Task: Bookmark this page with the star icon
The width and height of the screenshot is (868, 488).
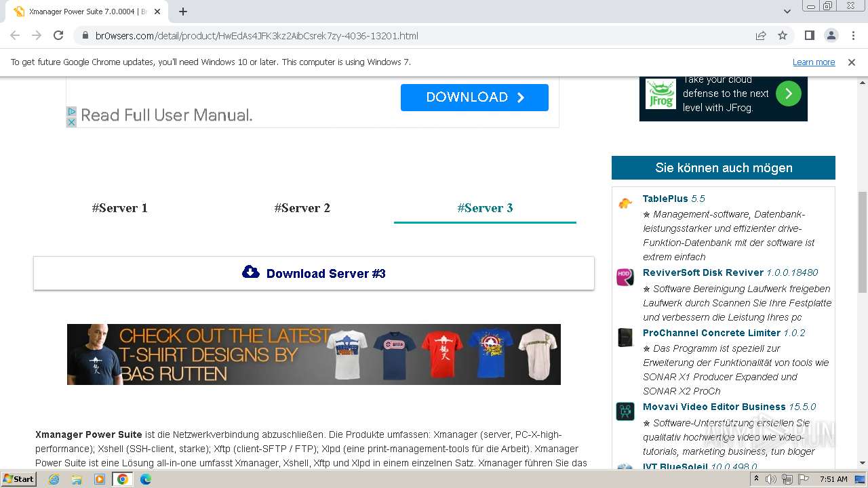Action: (783, 36)
